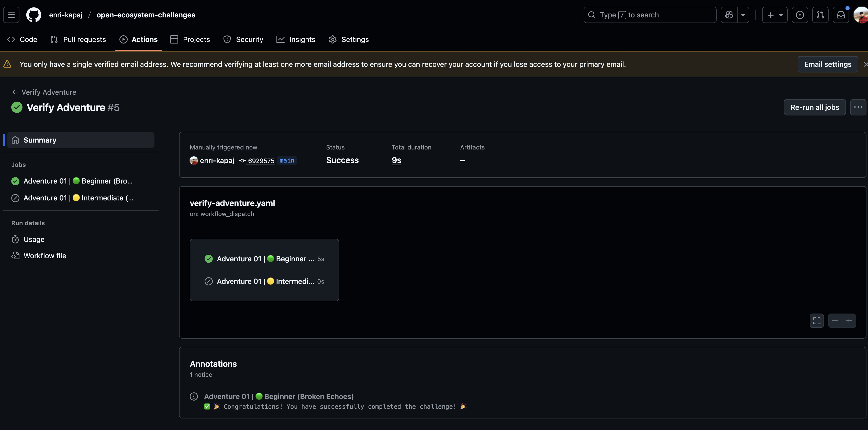Click the green success check by title

click(x=17, y=107)
